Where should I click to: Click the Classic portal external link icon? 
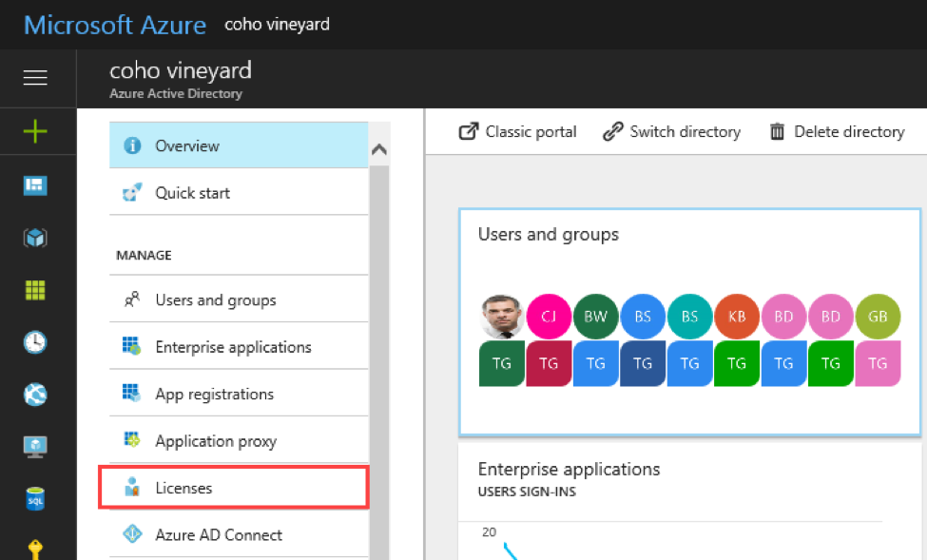pos(468,131)
